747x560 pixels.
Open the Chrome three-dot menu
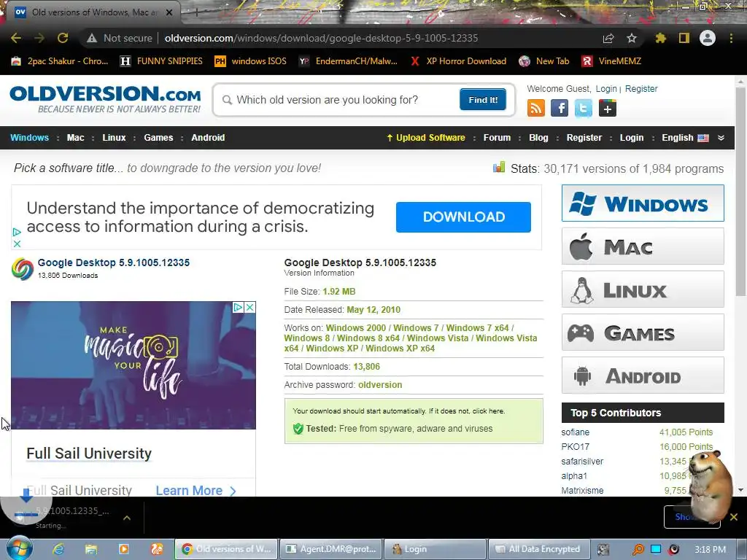coord(731,38)
